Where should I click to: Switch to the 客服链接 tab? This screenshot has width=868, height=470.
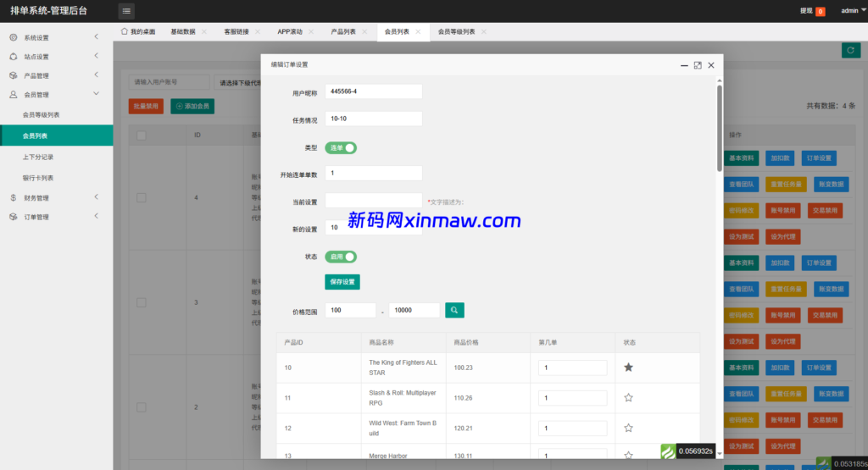click(236, 31)
